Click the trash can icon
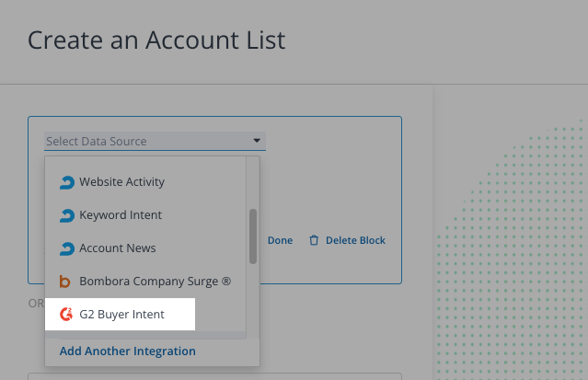The width and height of the screenshot is (588, 380). pos(314,240)
